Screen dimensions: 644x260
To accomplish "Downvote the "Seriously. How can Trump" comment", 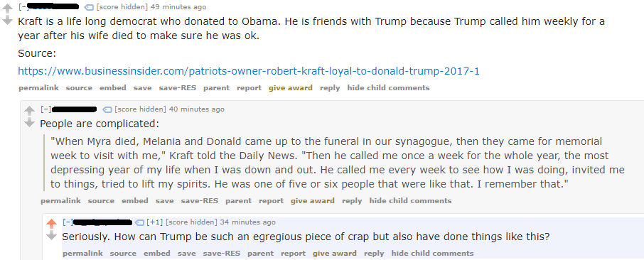I will click(51, 235).
